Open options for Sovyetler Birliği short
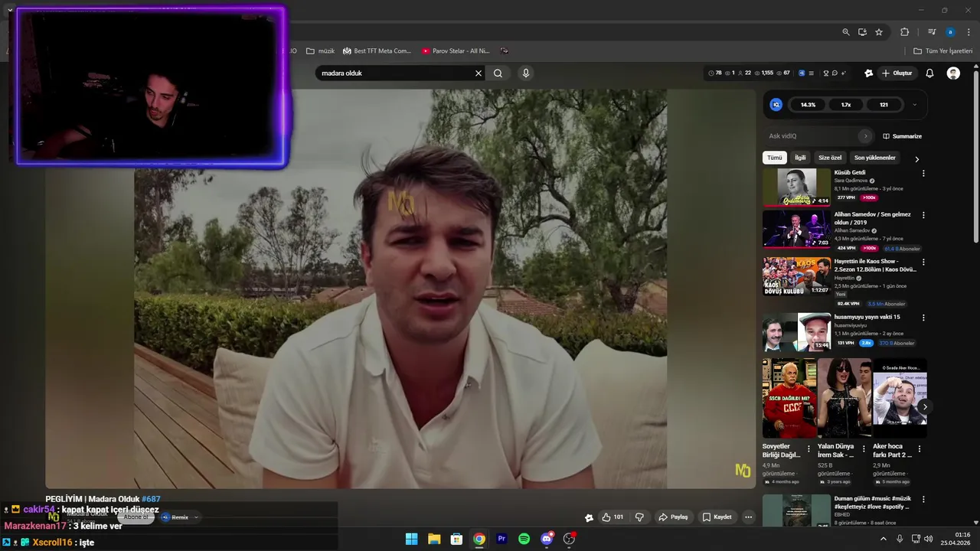Viewport: 980px width, 551px height. click(808, 449)
